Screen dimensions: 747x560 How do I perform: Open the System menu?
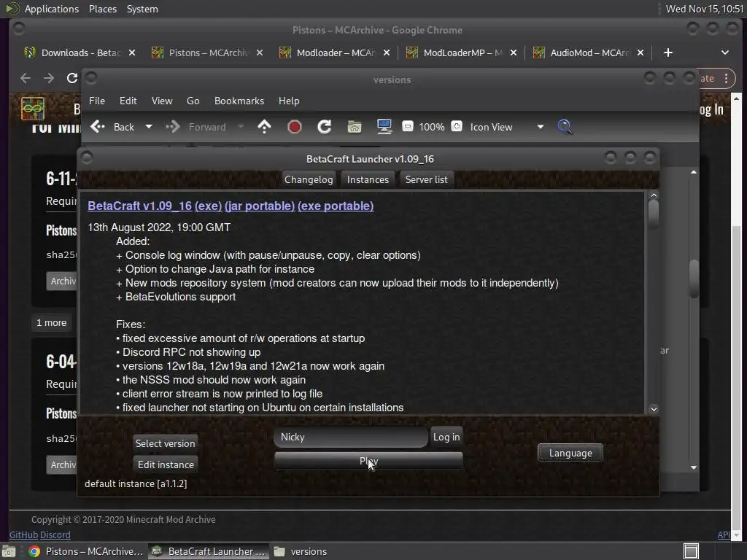click(x=142, y=9)
